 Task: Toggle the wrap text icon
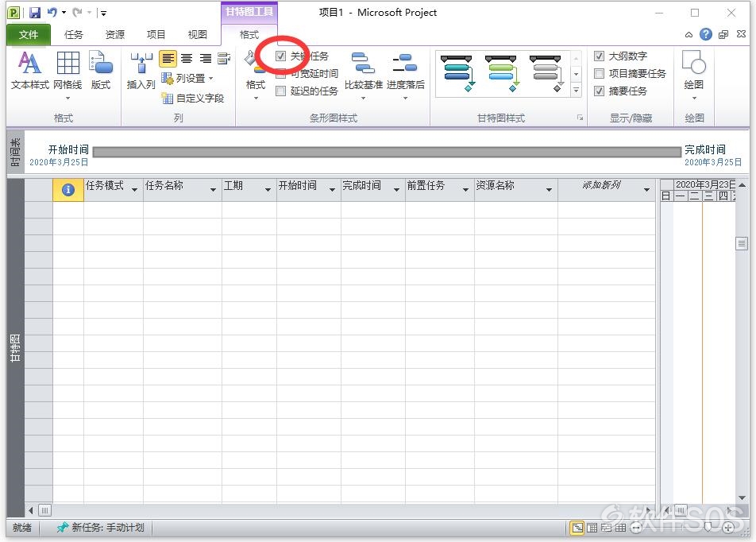coord(224,58)
